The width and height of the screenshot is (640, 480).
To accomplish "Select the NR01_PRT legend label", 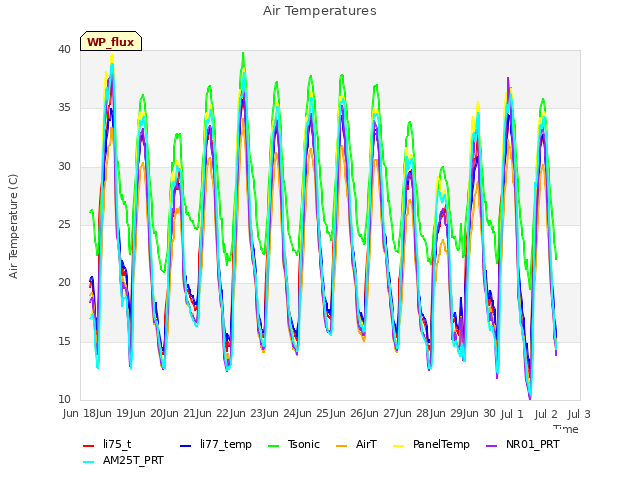I will coord(533,444).
